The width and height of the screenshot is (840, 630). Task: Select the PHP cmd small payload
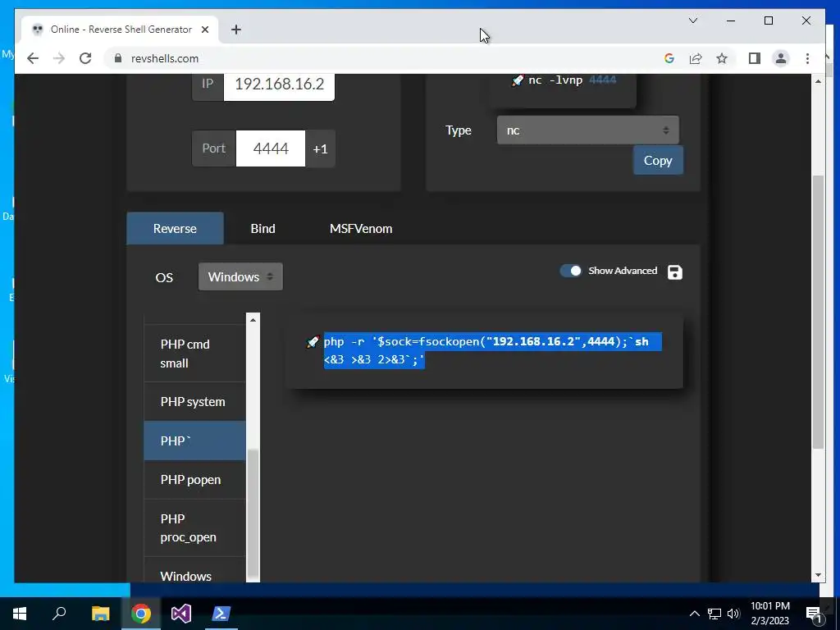(195, 354)
